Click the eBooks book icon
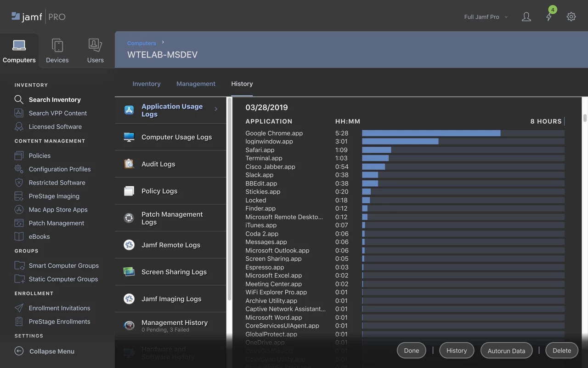Image resolution: width=588 pixels, height=368 pixels. point(19,236)
